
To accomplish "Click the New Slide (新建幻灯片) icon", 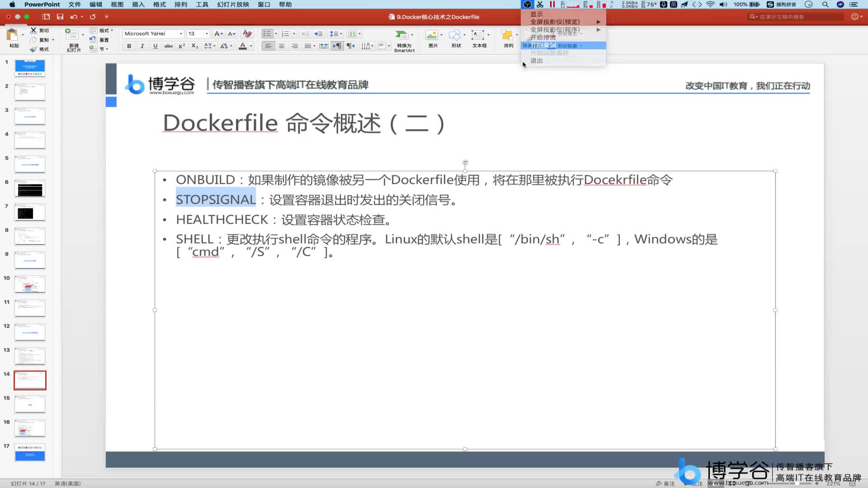I will [71, 34].
